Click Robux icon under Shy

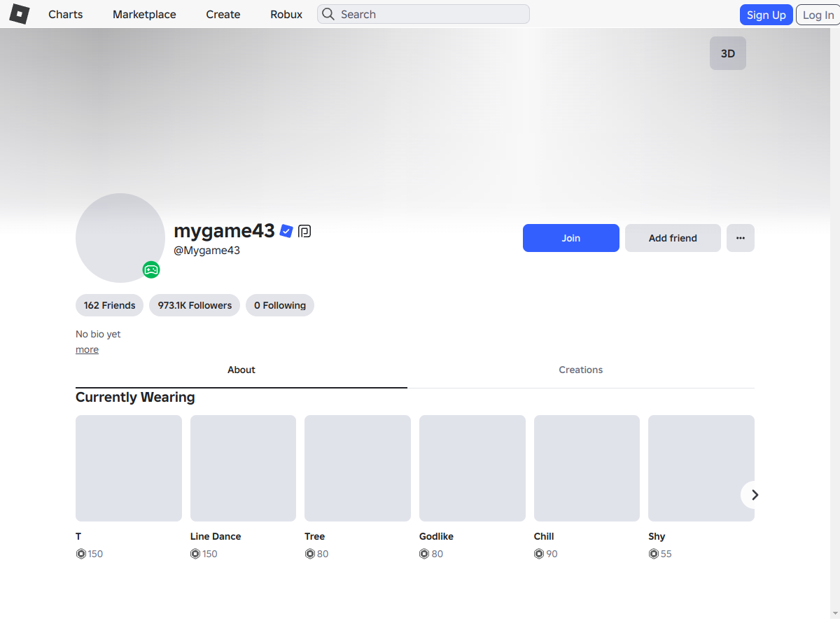653,554
